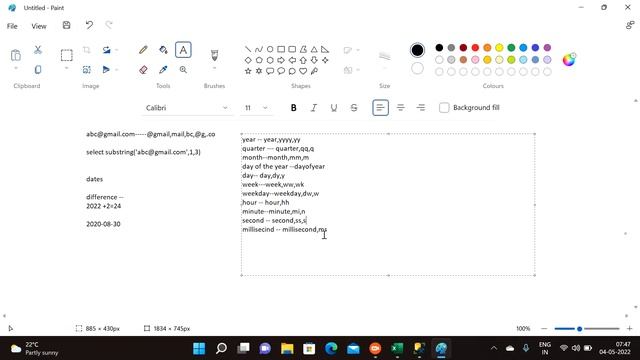Open the Brushes tool
640x360 pixels.
click(x=214, y=55)
